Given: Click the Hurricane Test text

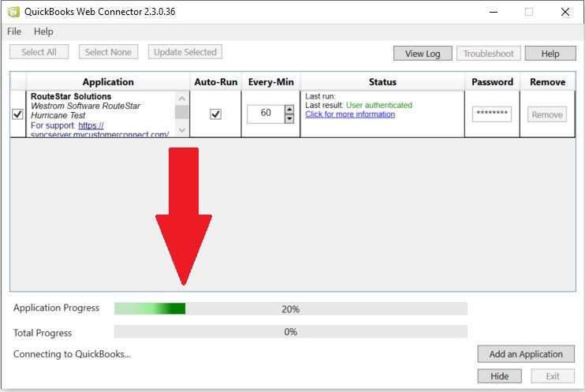Looking at the screenshot, I should tap(58, 115).
